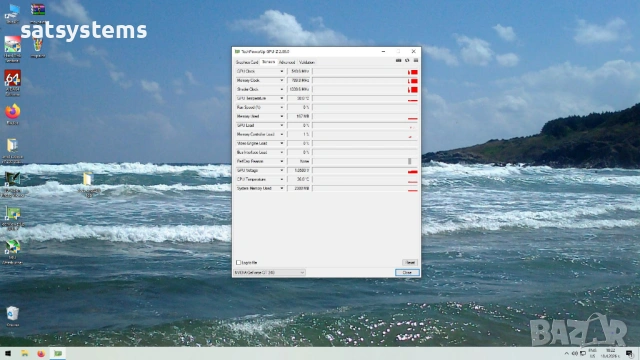Switch to the Graphics Card tab
640x360 pixels.
pos(247,62)
